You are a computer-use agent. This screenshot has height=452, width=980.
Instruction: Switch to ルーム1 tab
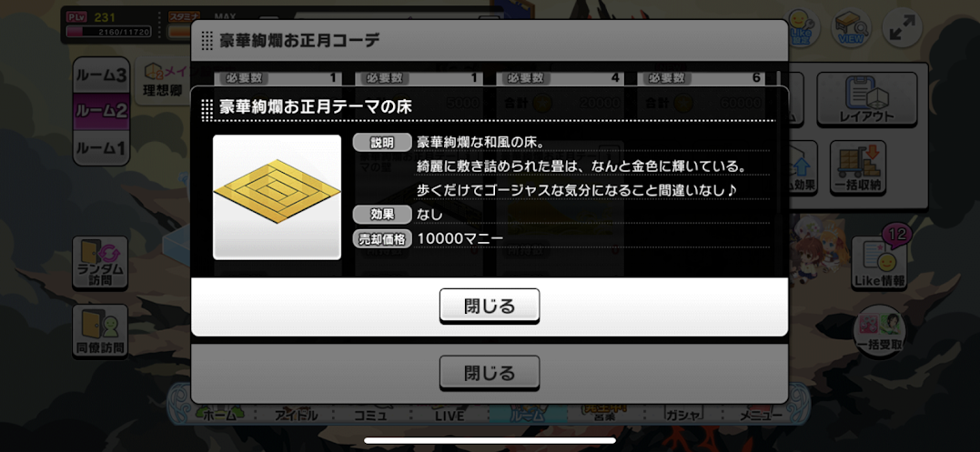(101, 148)
